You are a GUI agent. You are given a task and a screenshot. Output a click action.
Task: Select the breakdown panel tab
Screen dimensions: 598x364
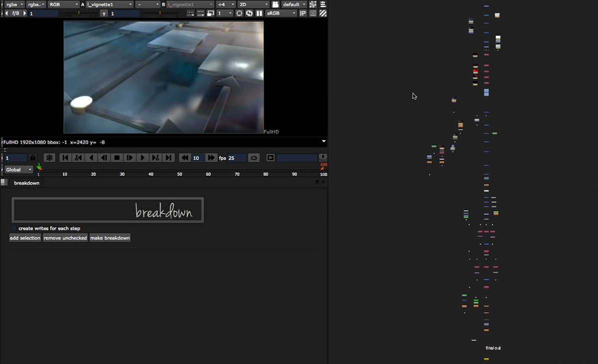[26, 183]
